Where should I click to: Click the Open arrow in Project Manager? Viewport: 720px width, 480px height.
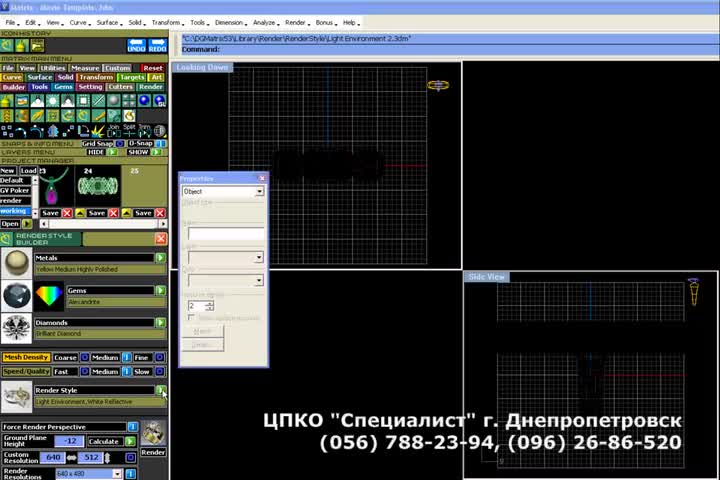27,224
